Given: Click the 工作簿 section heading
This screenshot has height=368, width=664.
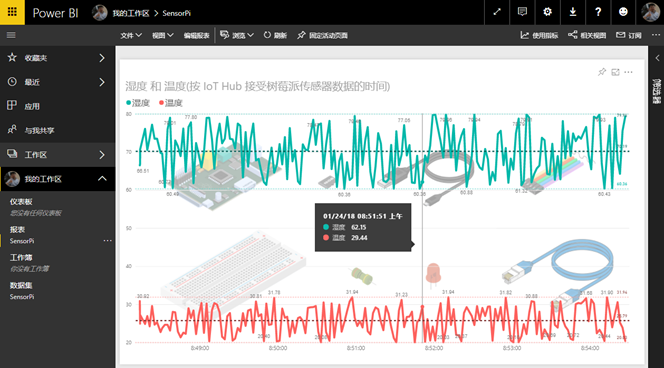Looking at the screenshot, I should tap(21, 257).
